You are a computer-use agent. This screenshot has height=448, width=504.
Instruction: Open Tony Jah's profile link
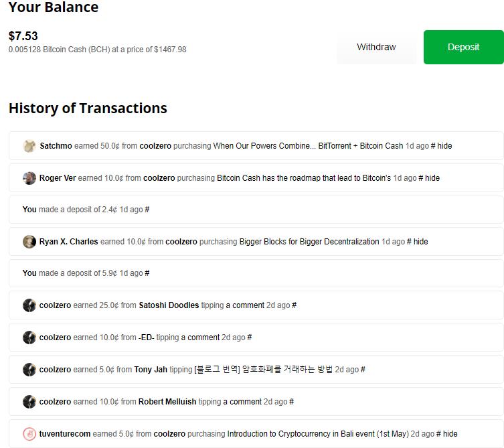pyautogui.click(x=151, y=370)
